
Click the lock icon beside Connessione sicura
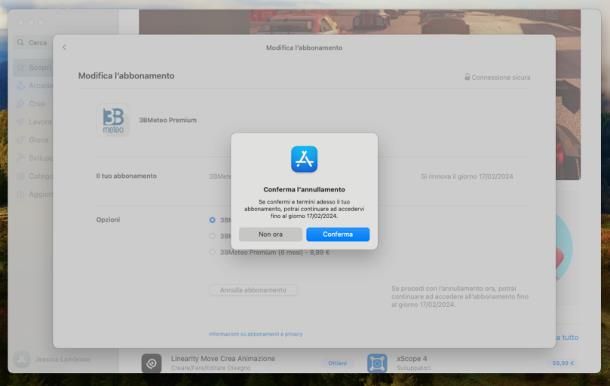467,77
